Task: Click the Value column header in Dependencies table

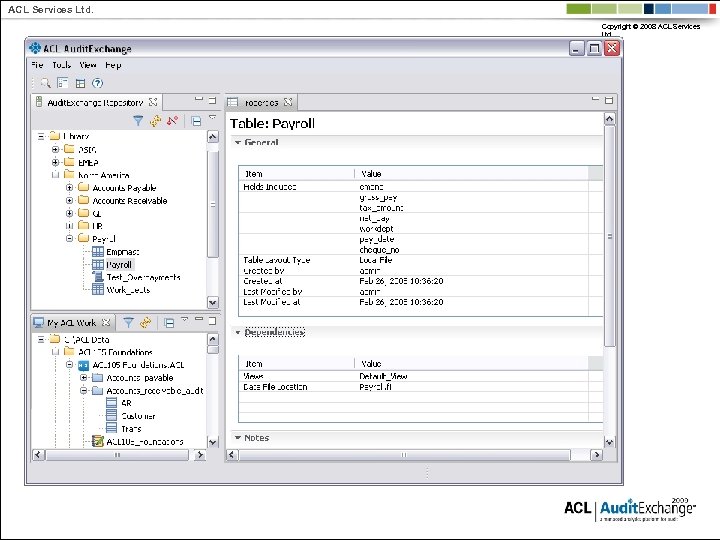Action: 472,364
